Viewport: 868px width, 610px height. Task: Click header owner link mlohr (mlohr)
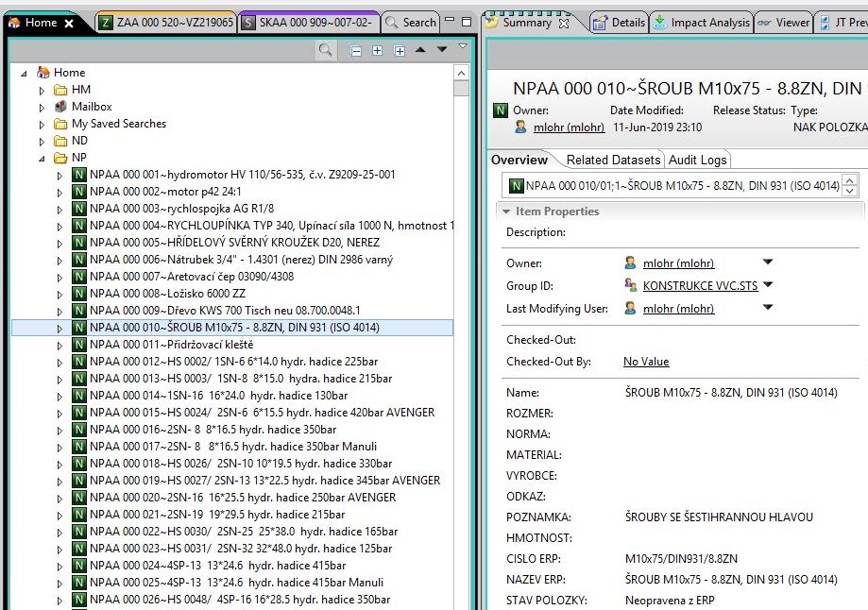[569, 127]
